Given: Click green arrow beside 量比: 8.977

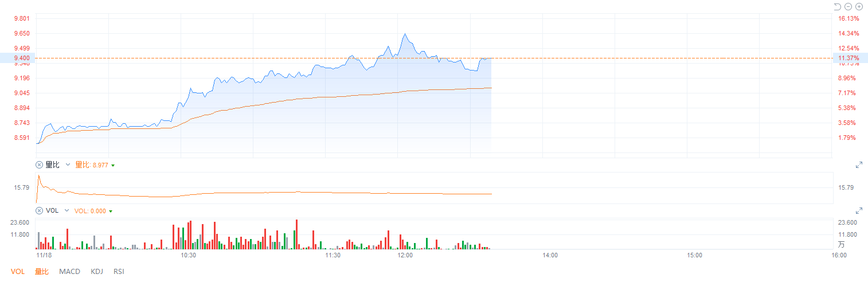Looking at the screenshot, I should 113,166.
